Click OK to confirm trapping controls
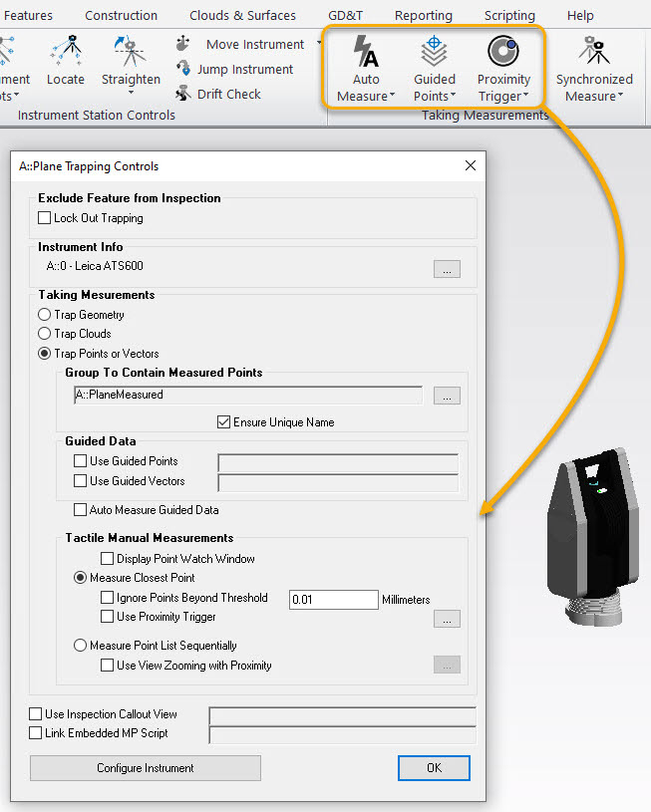The image size is (651, 812). click(434, 768)
